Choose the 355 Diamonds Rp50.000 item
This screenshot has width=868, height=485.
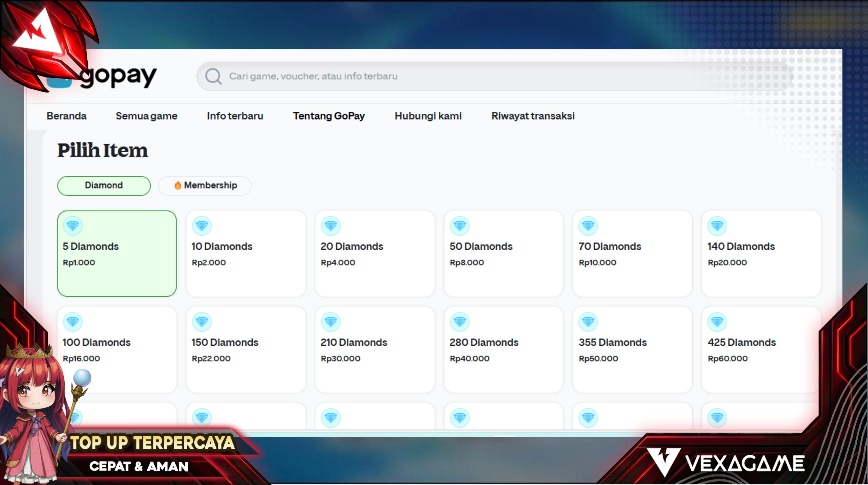click(632, 350)
